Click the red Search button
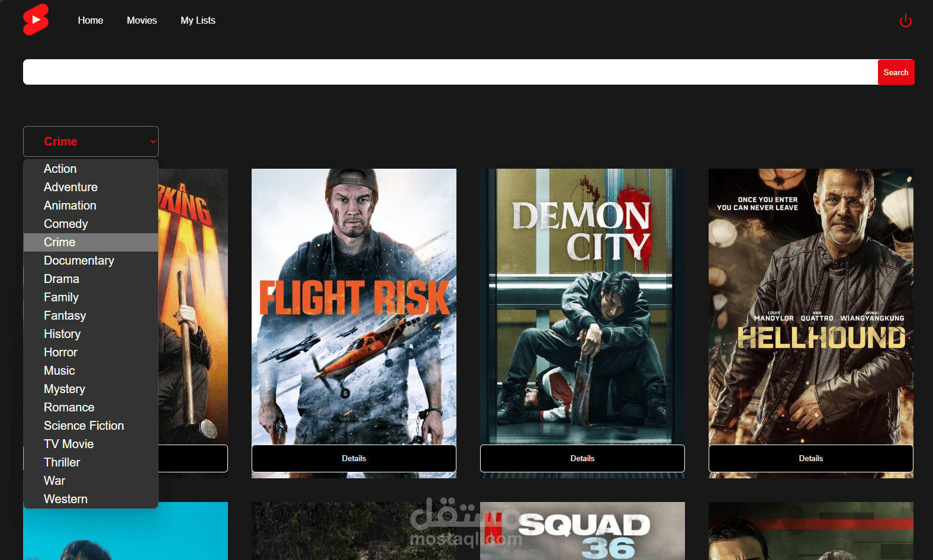Image resolution: width=933 pixels, height=560 pixels. click(x=896, y=72)
